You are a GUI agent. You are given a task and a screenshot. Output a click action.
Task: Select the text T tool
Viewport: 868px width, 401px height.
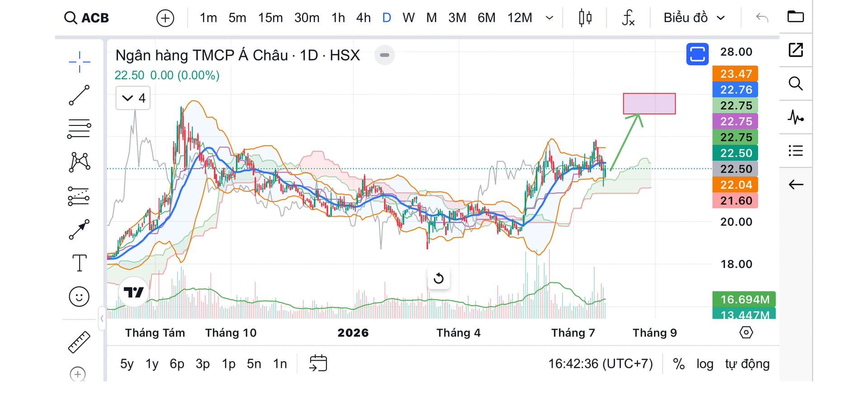click(x=79, y=263)
